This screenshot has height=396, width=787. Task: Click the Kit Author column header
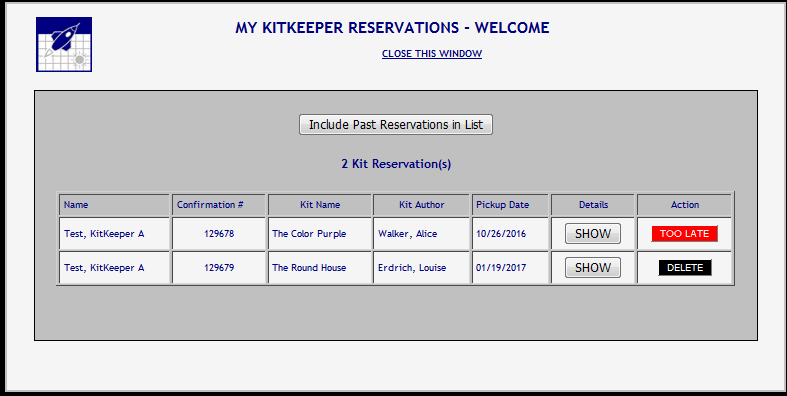click(421, 205)
